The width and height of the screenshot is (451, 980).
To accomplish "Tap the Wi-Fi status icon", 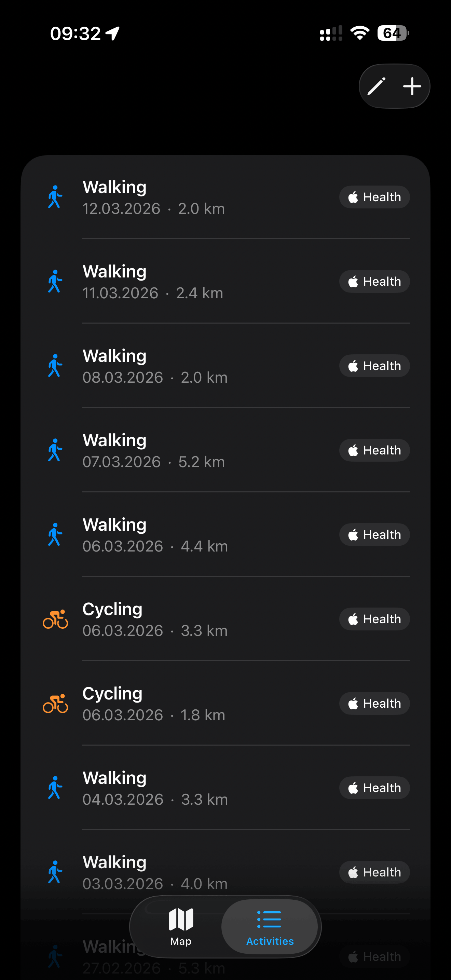I will (x=360, y=33).
